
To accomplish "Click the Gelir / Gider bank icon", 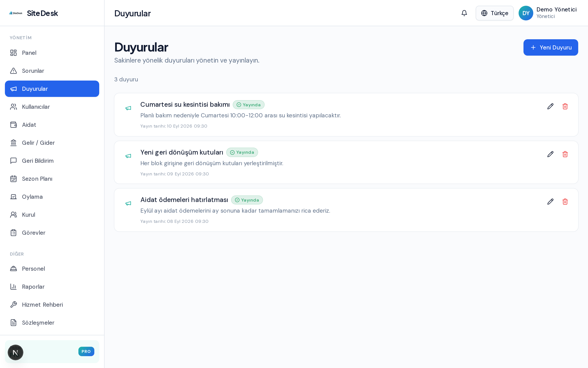I will [14, 143].
